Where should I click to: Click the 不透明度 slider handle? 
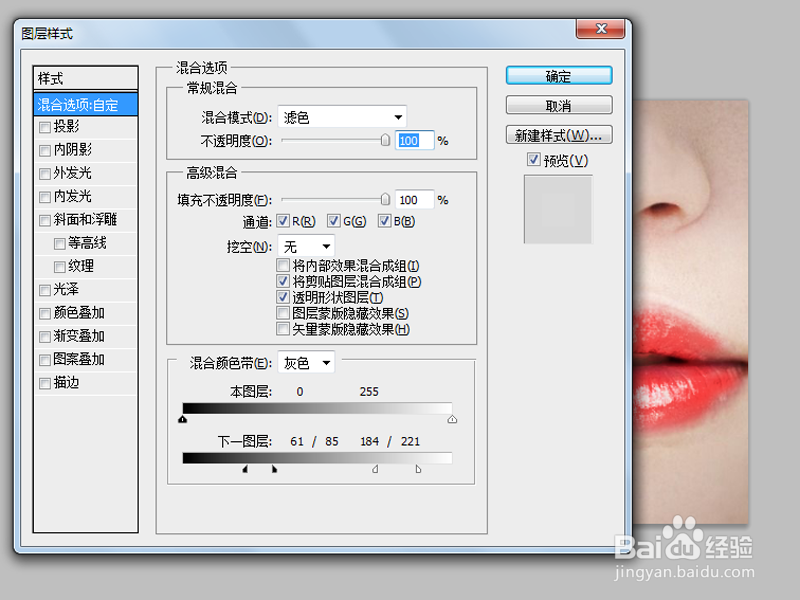coord(385,140)
